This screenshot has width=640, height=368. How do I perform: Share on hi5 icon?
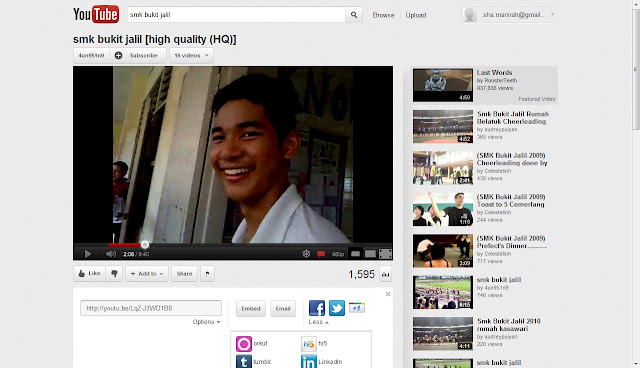309,344
